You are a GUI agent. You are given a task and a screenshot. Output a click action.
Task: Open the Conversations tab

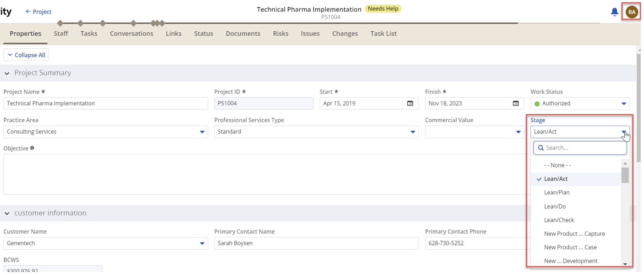pyautogui.click(x=132, y=33)
